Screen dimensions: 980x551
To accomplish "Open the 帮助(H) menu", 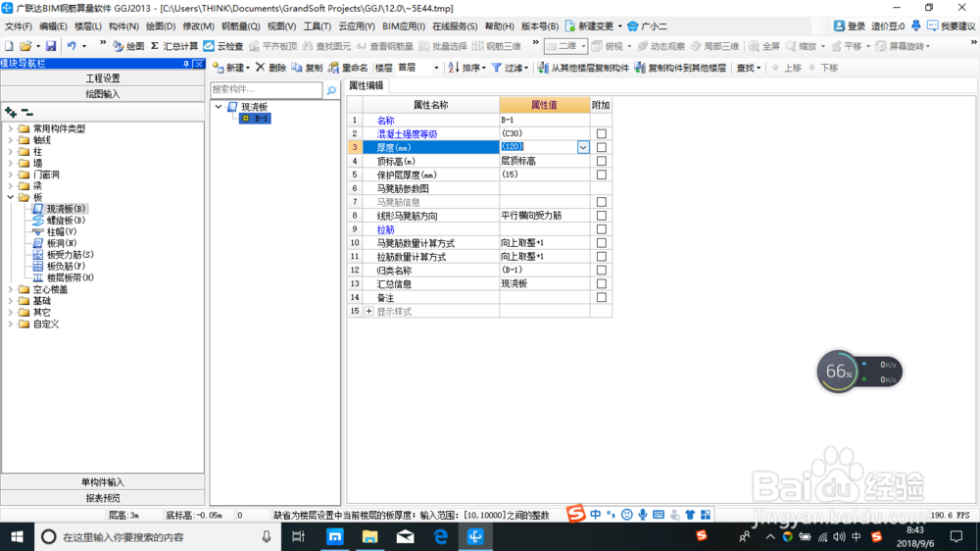I will click(500, 26).
